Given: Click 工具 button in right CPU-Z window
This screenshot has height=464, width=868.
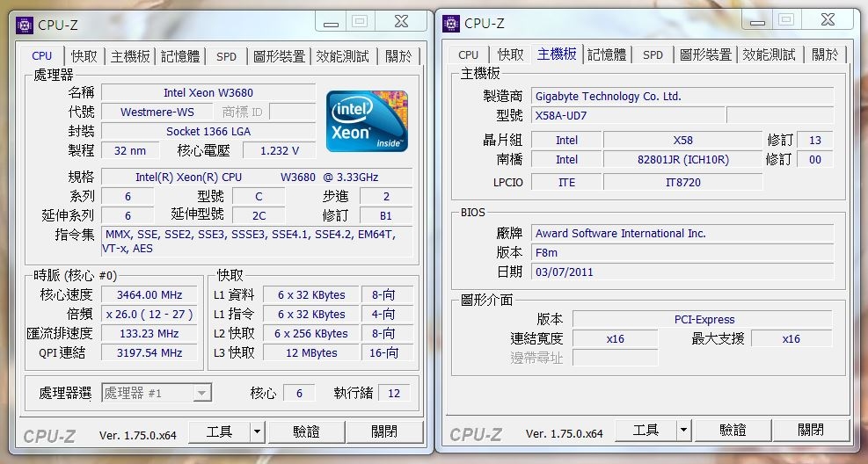Looking at the screenshot, I should [x=646, y=431].
